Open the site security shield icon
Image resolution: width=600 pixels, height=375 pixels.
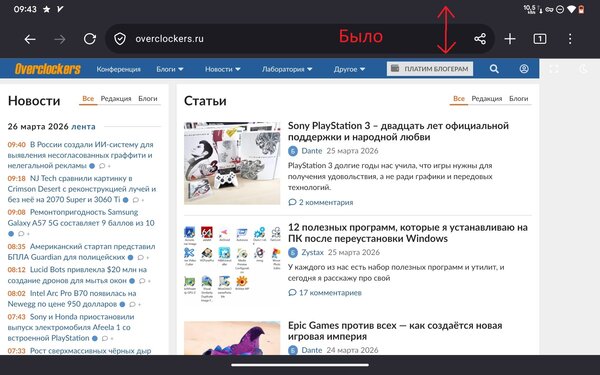tap(120, 39)
